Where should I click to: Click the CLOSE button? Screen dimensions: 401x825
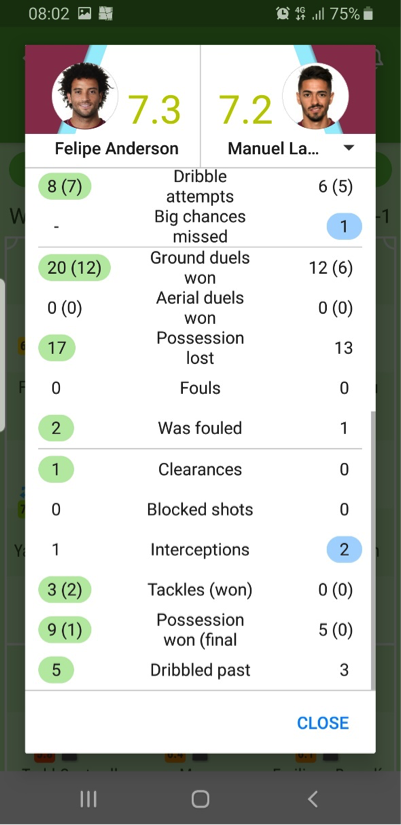(x=323, y=723)
